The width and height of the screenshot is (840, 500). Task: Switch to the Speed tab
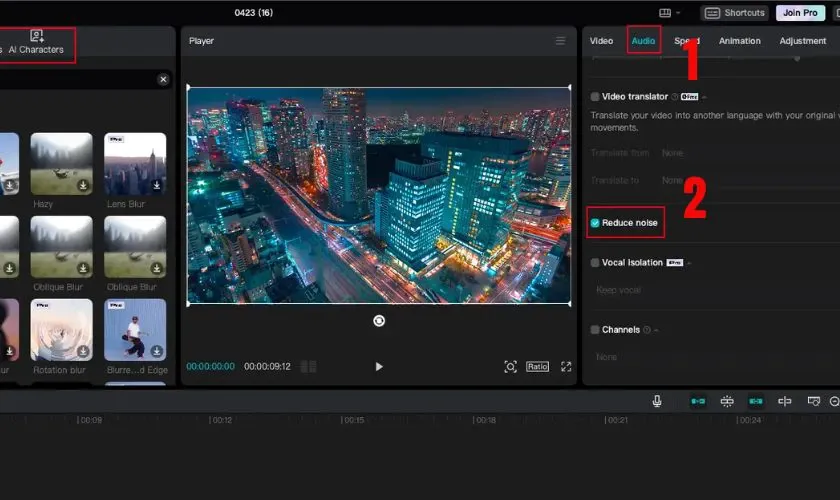687,41
